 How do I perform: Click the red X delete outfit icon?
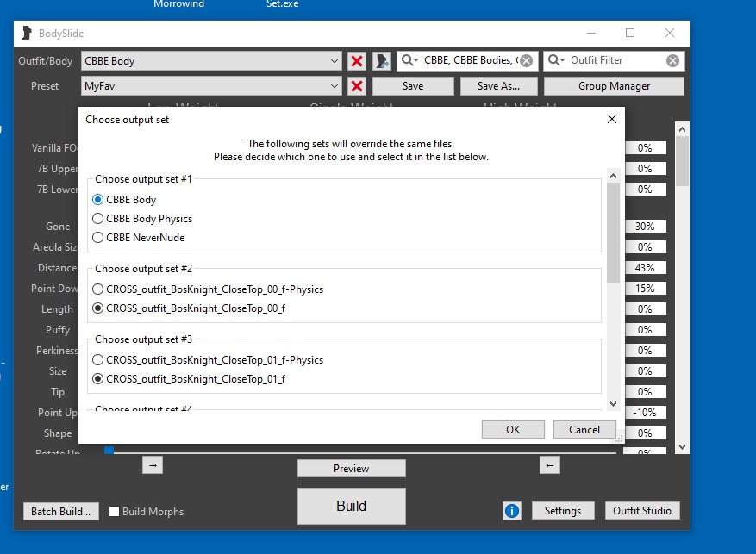click(x=357, y=61)
